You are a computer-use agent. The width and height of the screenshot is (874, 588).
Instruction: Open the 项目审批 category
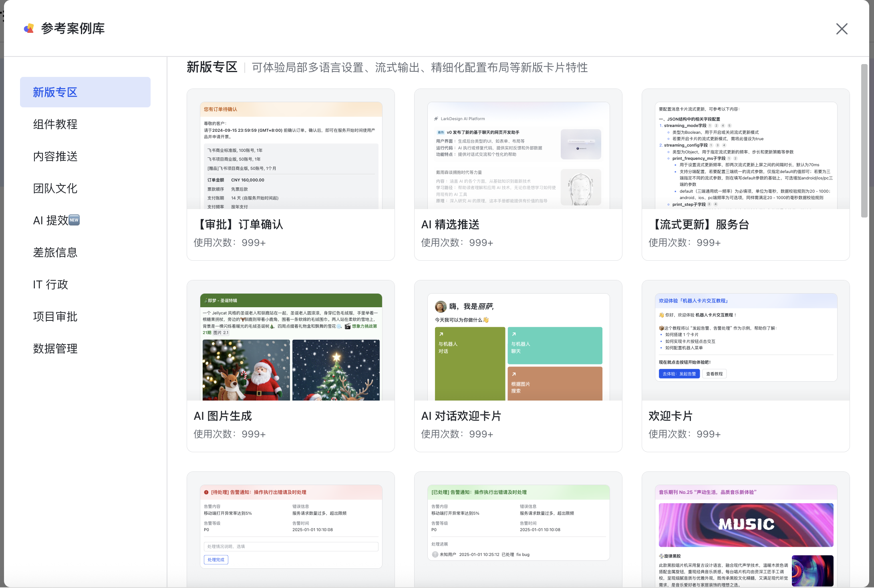pyautogui.click(x=55, y=316)
